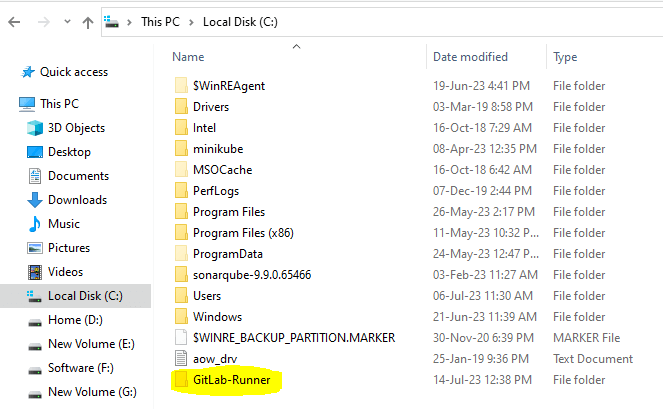663x409 pixels.
Task: Sort by Date modified column
Action: point(470,57)
